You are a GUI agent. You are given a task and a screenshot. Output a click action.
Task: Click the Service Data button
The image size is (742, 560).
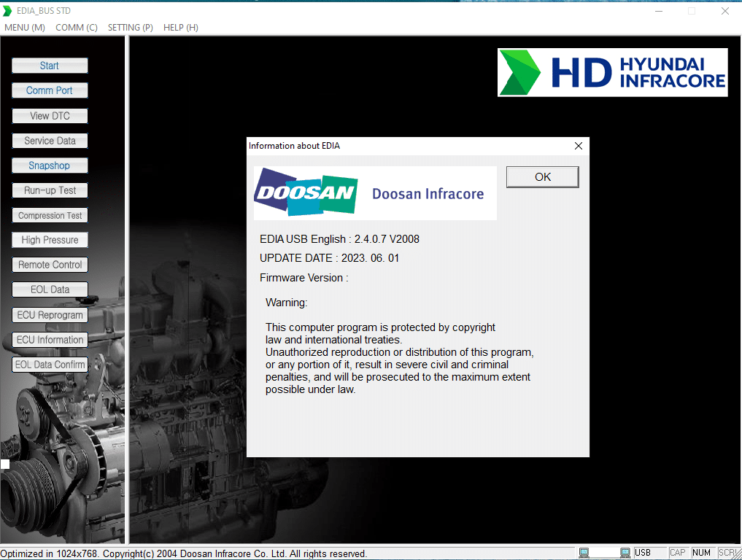50,141
